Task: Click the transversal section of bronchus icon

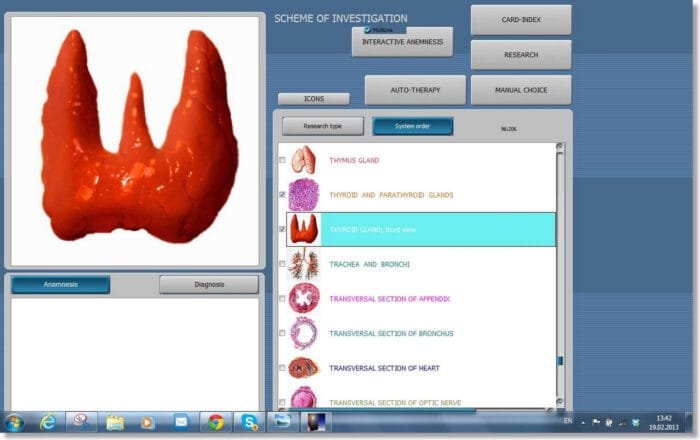Action: tap(303, 333)
